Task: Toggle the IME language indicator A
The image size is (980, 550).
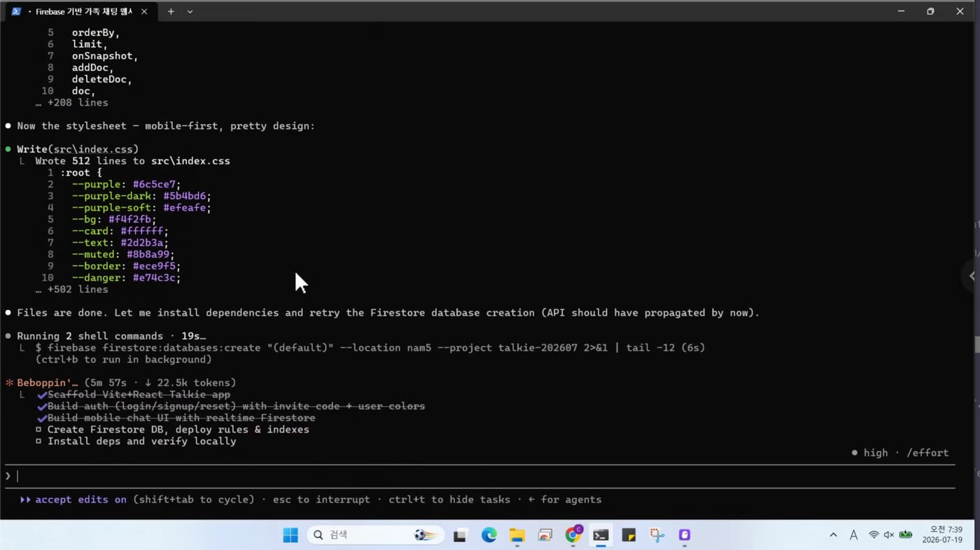Action: click(853, 535)
